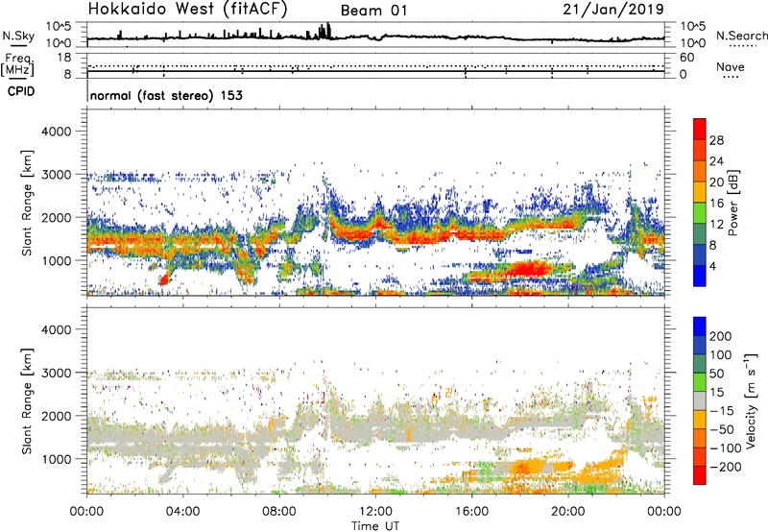The height and width of the screenshot is (532, 768).
Task: Click the date '21/Jan/2019'
Action: pos(613,9)
